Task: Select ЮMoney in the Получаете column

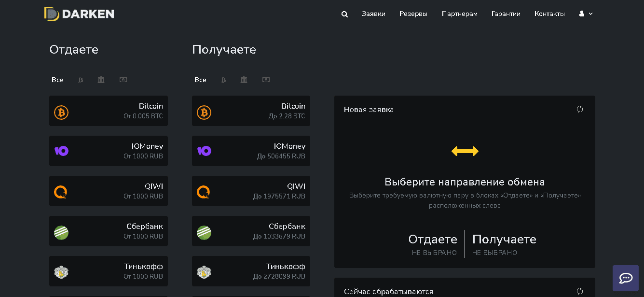Action: [251, 151]
